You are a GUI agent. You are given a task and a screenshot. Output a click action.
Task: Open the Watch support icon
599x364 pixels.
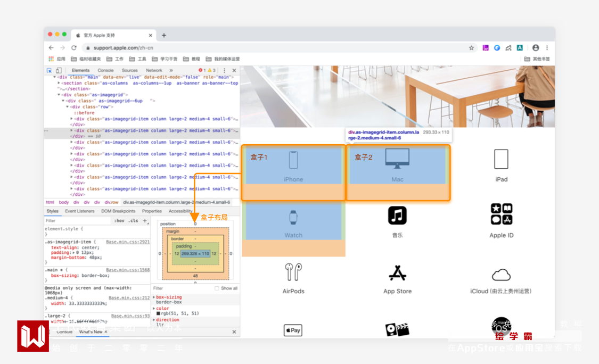click(x=293, y=217)
